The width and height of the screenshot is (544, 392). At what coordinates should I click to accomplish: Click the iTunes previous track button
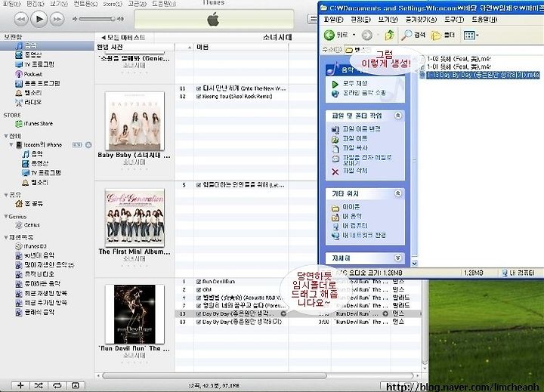pos(21,19)
